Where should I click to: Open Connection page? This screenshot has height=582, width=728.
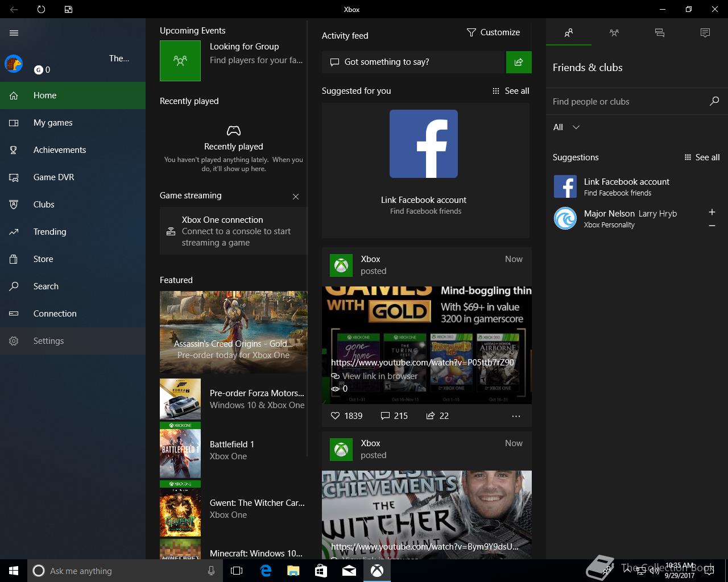click(73, 314)
